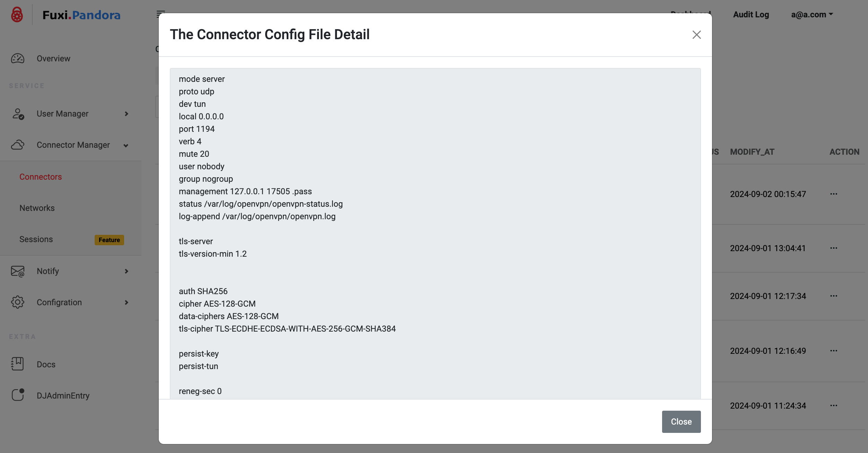Viewport: 868px width, 453px height.
Task: Open the a@a.com account dropdown
Action: click(x=812, y=15)
